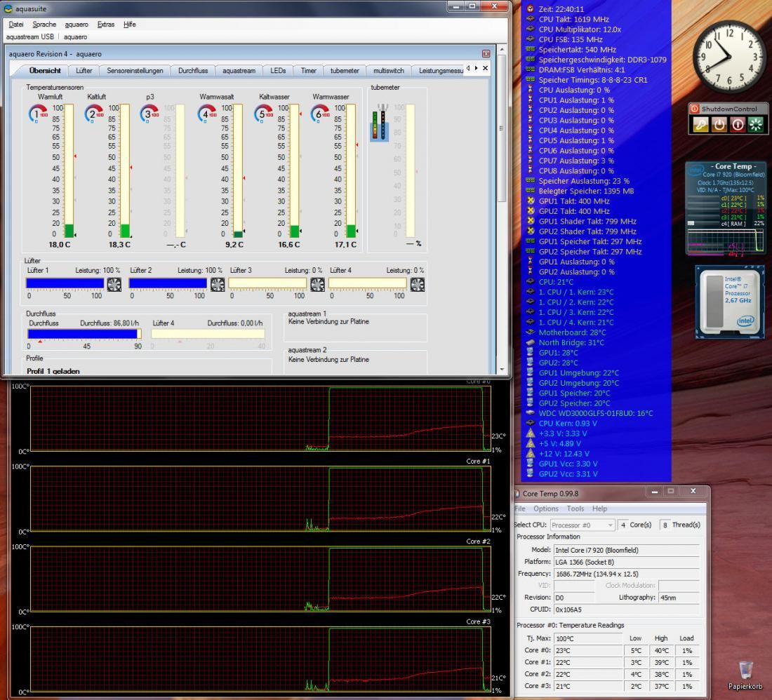Open the File menu in Core Temp

point(520,509)
